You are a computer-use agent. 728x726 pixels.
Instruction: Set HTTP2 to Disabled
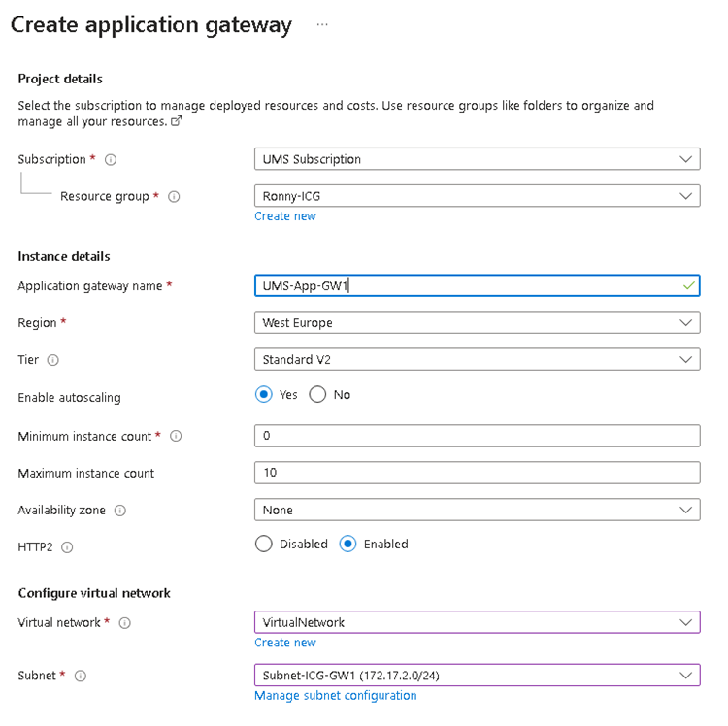point(263,544)
